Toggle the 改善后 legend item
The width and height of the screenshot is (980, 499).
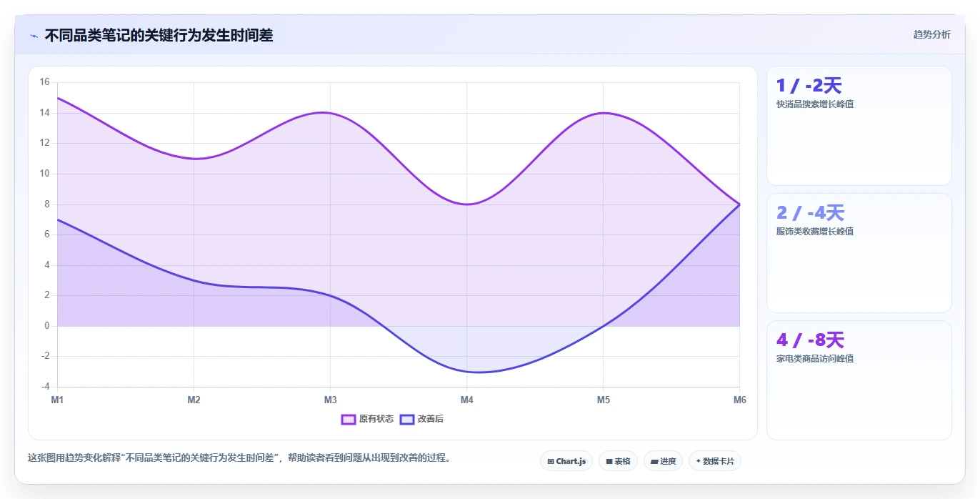421,419
